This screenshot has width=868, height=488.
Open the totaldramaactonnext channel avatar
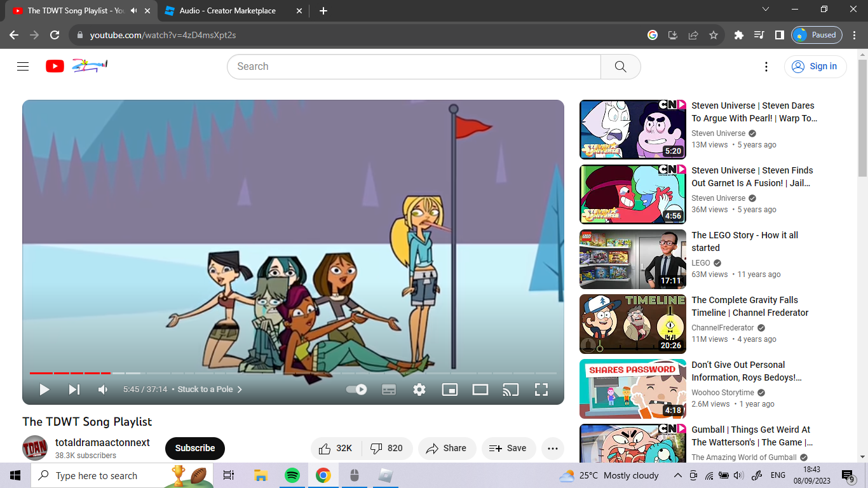click(35, 448)
